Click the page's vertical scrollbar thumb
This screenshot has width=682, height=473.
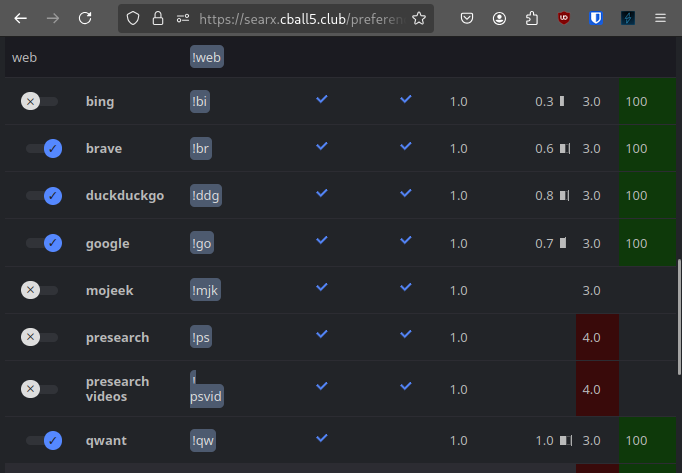[x=679, y=317]
